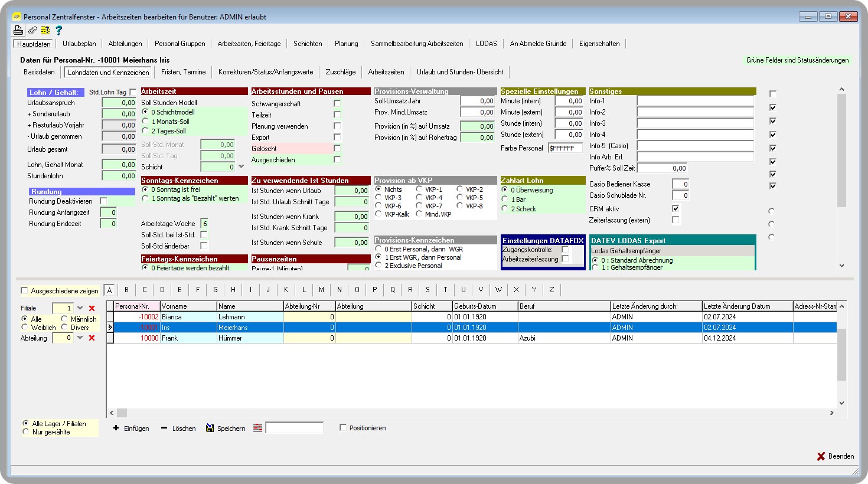Uncheck the CRM aktiv checkbox
The height and width of the screenshot is (484, 868).
[x=676, y=209]
